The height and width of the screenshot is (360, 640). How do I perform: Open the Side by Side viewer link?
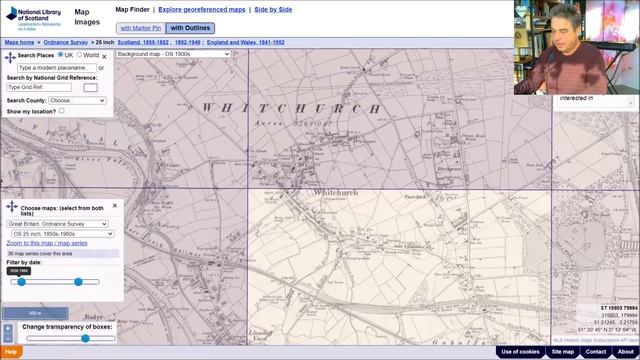273,9
